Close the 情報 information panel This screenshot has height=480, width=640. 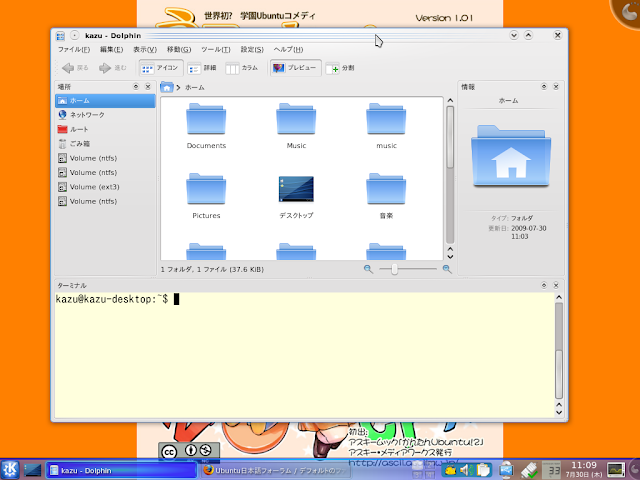click(x=556, y=87)
